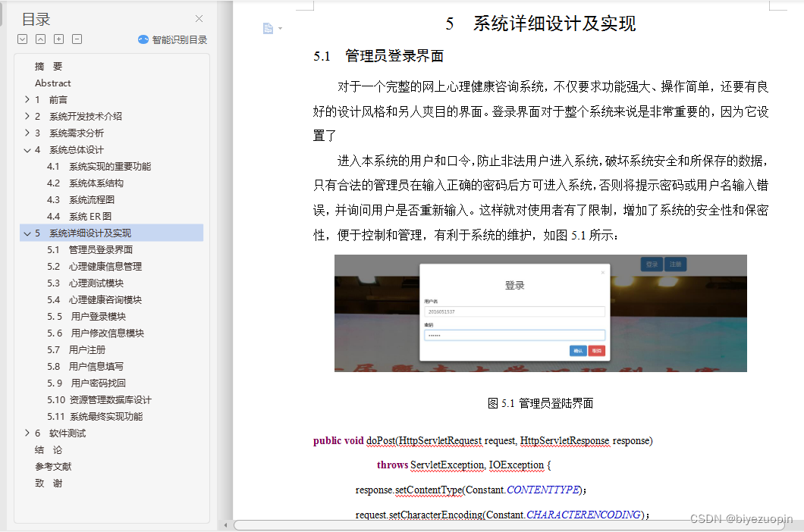This screenshot has width=804, height=532.
Task: Select 系统开发技术介绍 heading
Action: (86, 117)
